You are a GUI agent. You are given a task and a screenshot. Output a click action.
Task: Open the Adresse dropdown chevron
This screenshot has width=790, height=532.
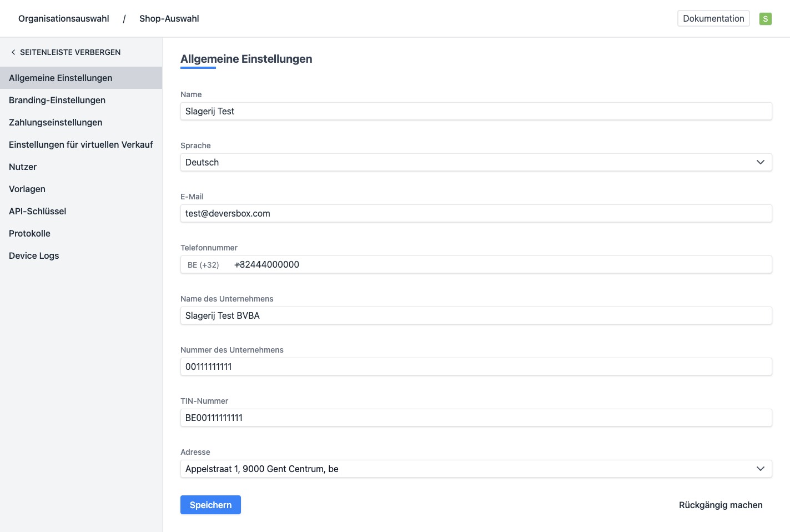[x=760, y=469]
